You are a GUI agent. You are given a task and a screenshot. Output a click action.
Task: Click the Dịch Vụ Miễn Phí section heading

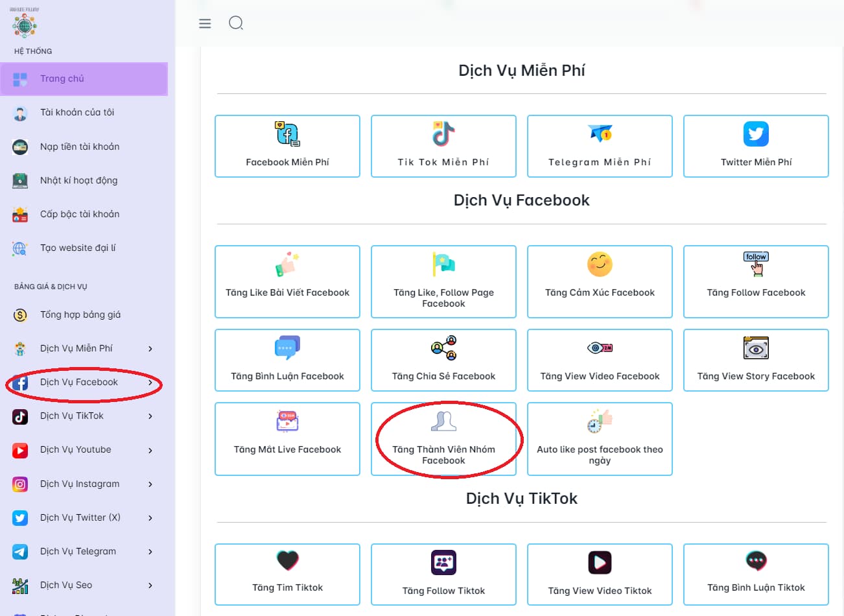pyautogui.click(x=522, y=71)
